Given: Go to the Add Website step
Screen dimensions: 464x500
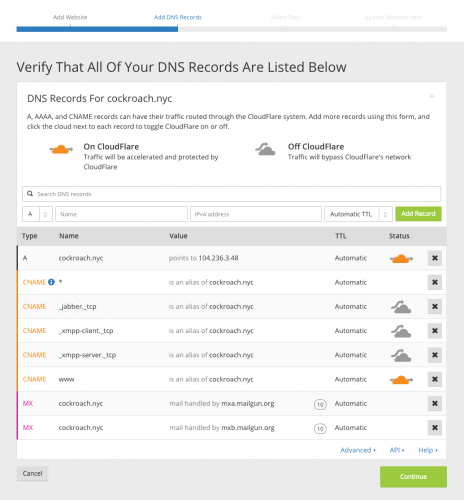Looking at the screenshot, I should click(x=70, y=17).
